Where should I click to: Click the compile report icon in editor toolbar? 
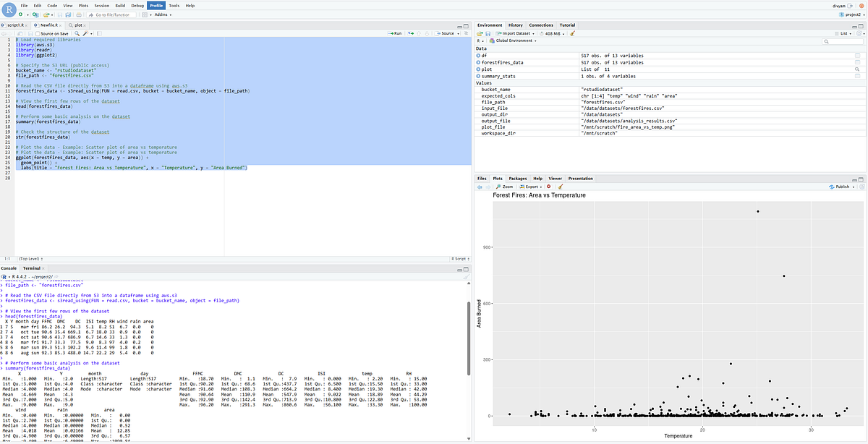(99, 33)
